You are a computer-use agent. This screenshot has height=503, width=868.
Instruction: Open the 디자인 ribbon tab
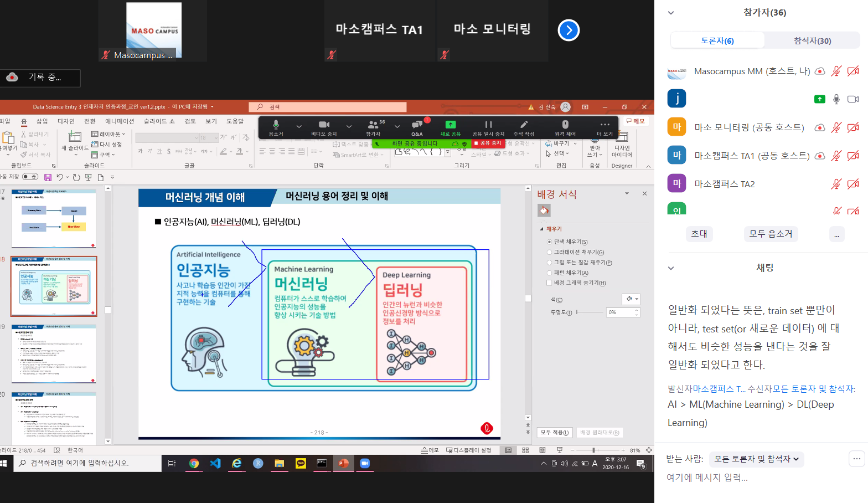click(66, 121)
